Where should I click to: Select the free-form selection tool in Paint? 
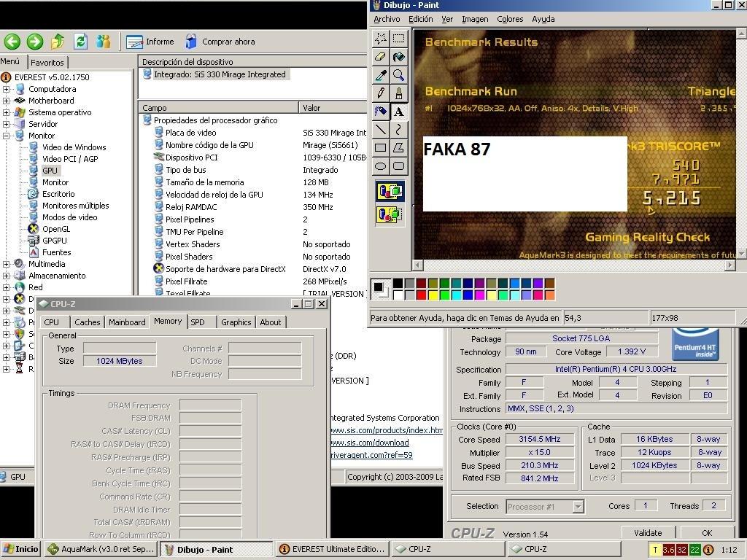(x=381, y=38)
